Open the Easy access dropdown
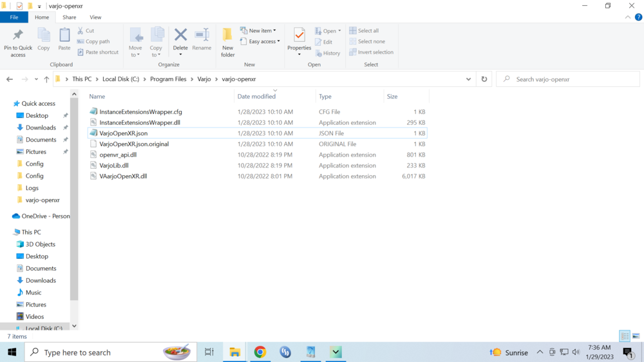This screenshot has width=644, height=362. coord(260,41)
